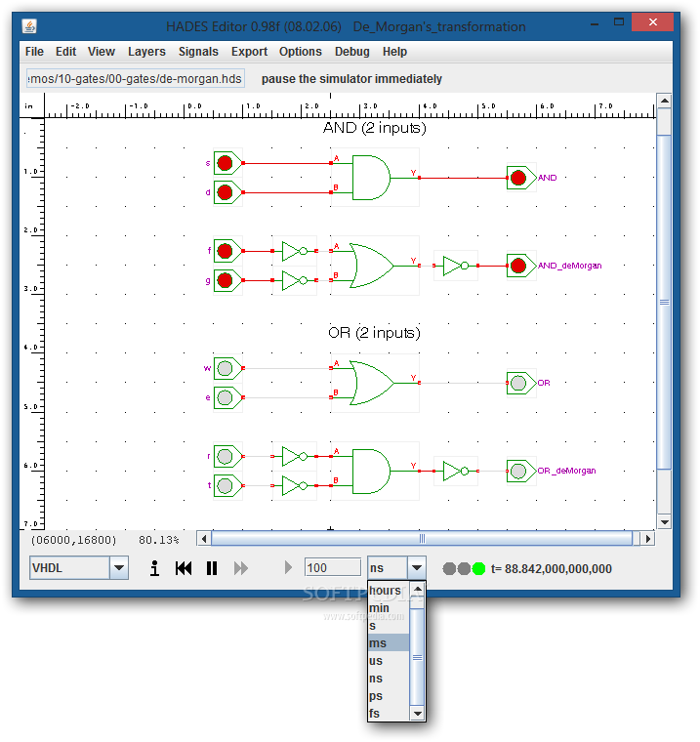700x742 pixels.
Task: Select the AND output LED
Action: (520, 178)
